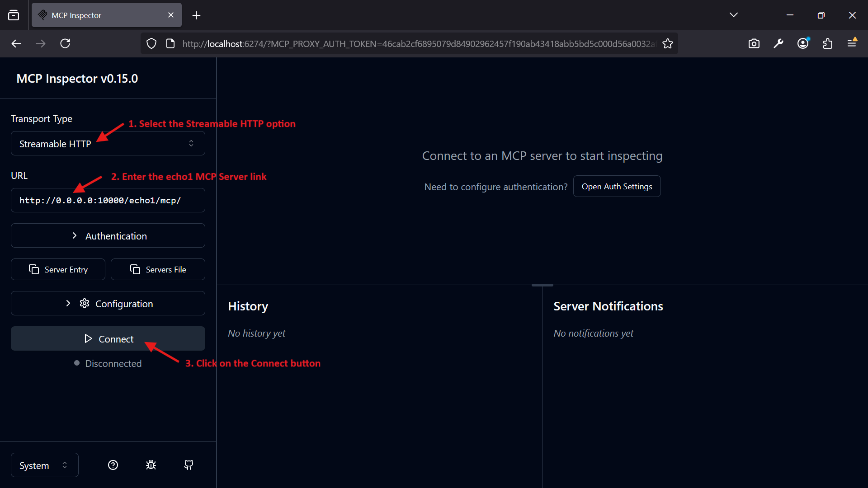This screenshot has width=868, height=488.
Task: Open the browser account profile icon
Action: point(803,43)
